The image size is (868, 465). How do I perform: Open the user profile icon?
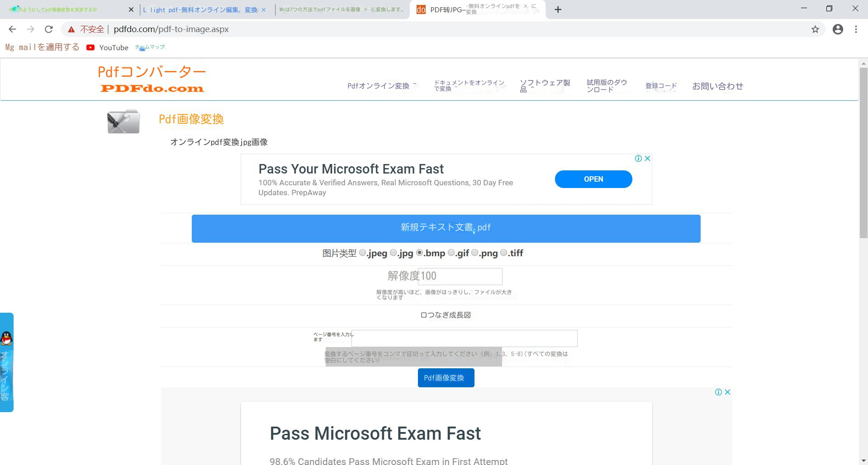(838, 29)
